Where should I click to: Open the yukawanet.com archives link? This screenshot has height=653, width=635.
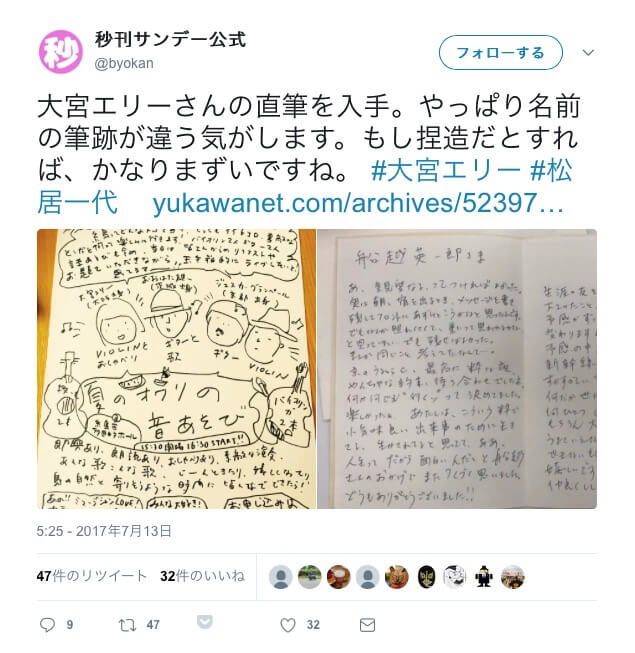coord(359,203)
